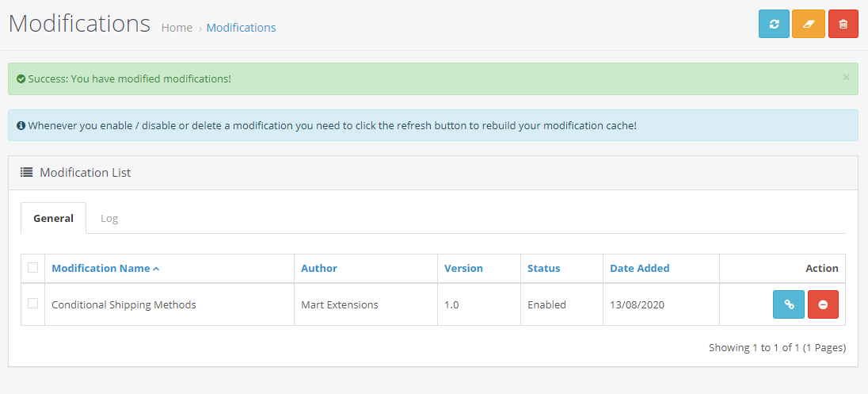
Task: Click the blue link icon for Conditional Shipping Methods
Action: click(x=789, y=304)
